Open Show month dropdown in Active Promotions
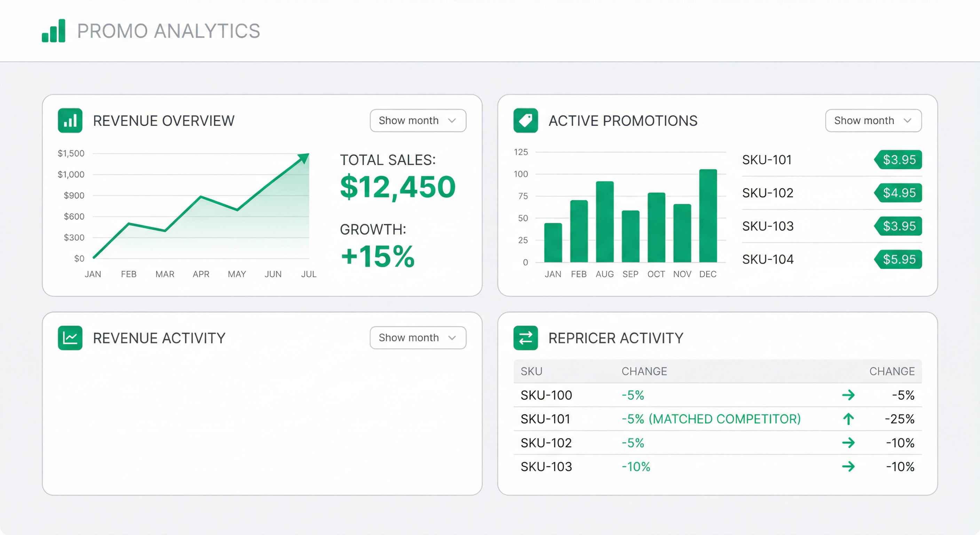Screen dimensions: 980x535 [x=873, y=121]
